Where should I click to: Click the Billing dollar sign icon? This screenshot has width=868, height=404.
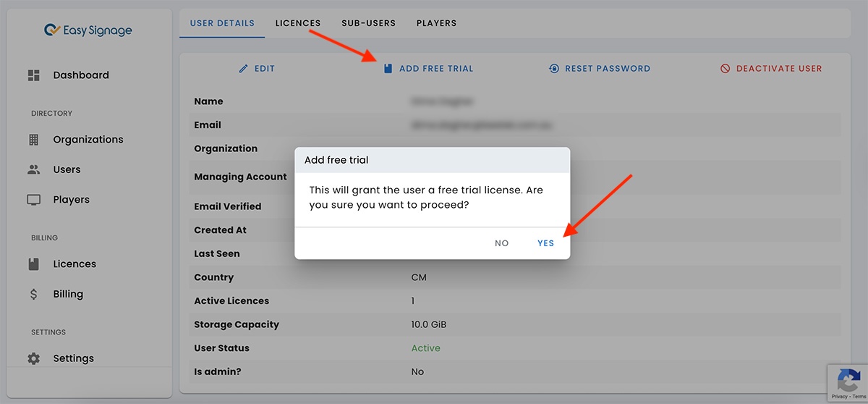click(34, 294)
